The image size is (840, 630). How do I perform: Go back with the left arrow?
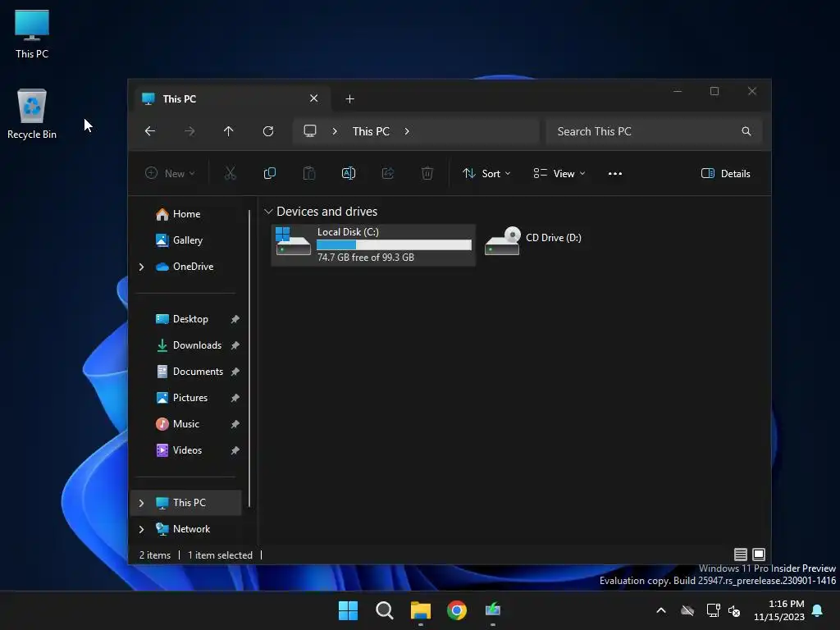click(150, 131)
